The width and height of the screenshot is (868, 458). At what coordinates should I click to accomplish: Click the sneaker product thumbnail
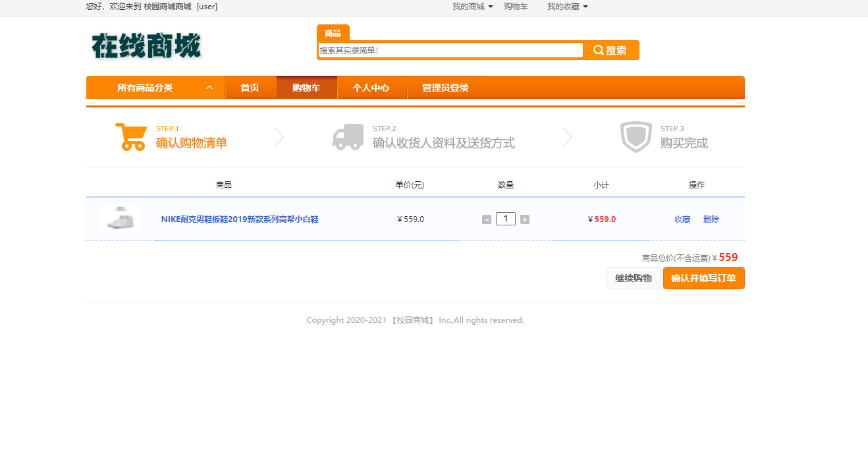coord(120,218)
